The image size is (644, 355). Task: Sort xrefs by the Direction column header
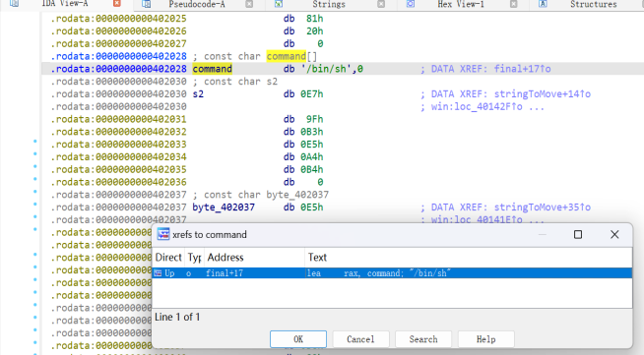[168, 258]
